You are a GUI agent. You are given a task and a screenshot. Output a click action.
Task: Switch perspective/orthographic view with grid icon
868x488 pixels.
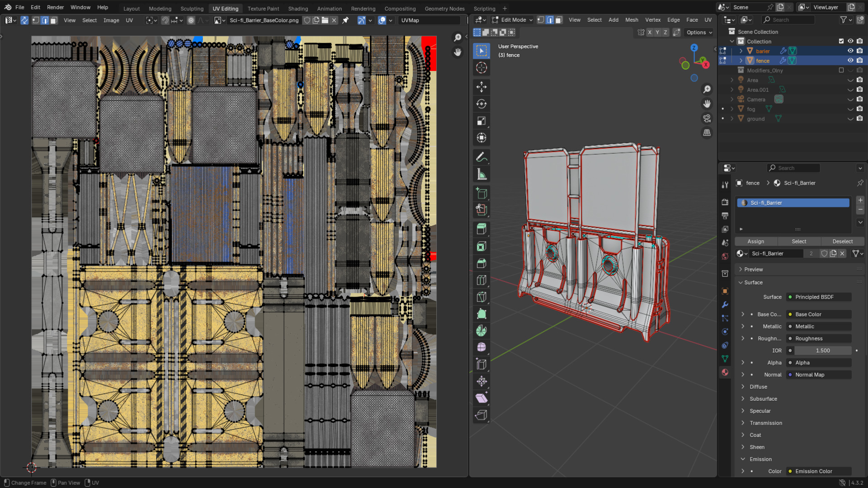(707, 133)
